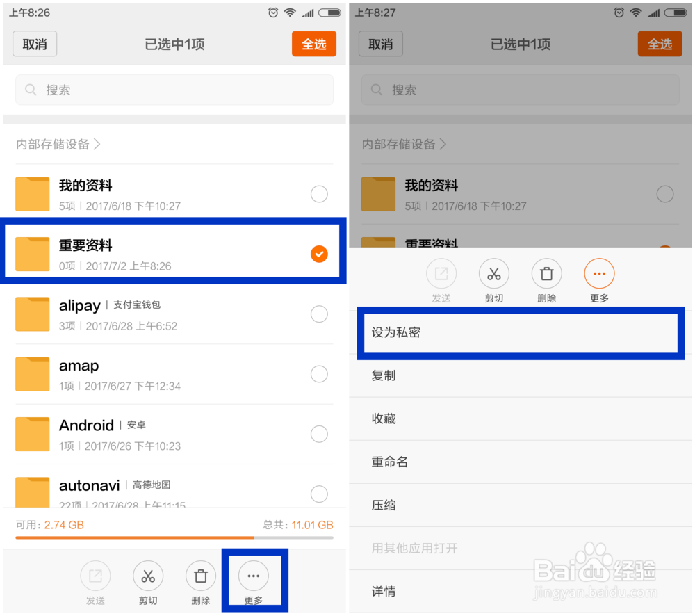Tap the search input field

pyautogui.click(x=174, y=90)
